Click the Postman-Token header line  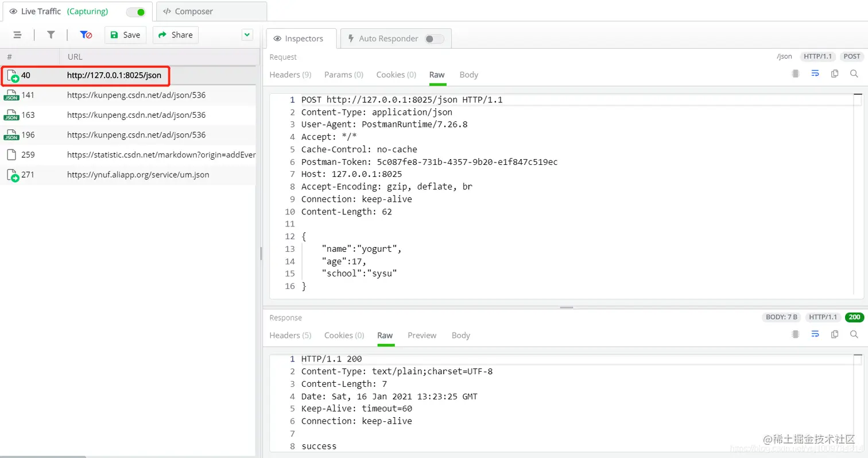pos(429,162)
